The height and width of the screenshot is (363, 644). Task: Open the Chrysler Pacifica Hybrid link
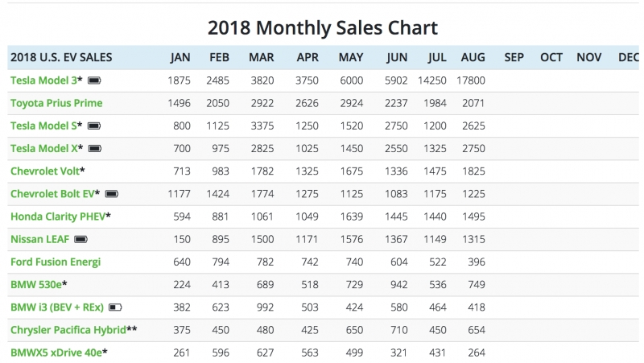point(68,330)
